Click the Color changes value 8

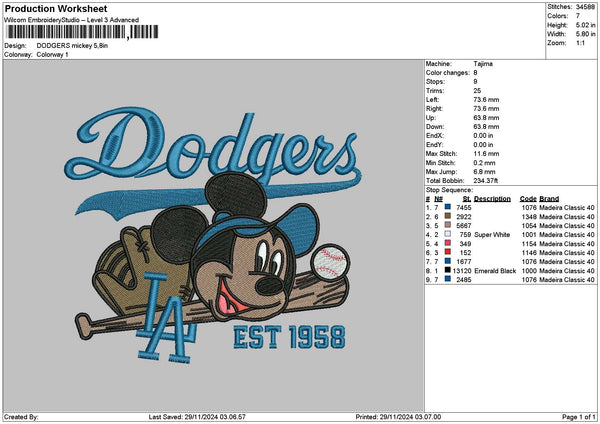point(475,73)
